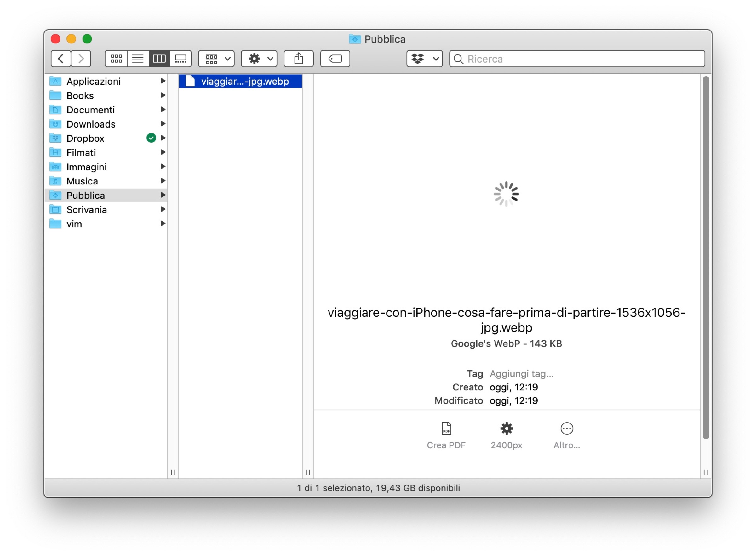Go back with the left arrow
This screenshot has height=556, width=756.
(x=61, y=59)
